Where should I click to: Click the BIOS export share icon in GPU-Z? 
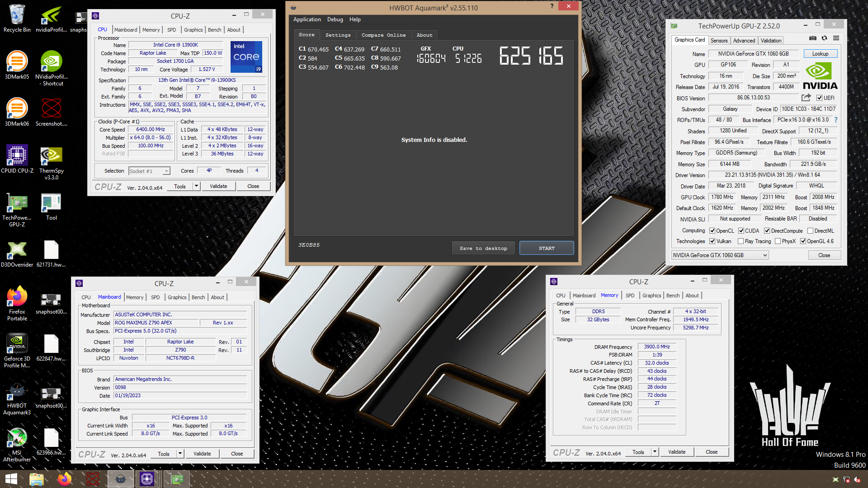coord(806,98)
